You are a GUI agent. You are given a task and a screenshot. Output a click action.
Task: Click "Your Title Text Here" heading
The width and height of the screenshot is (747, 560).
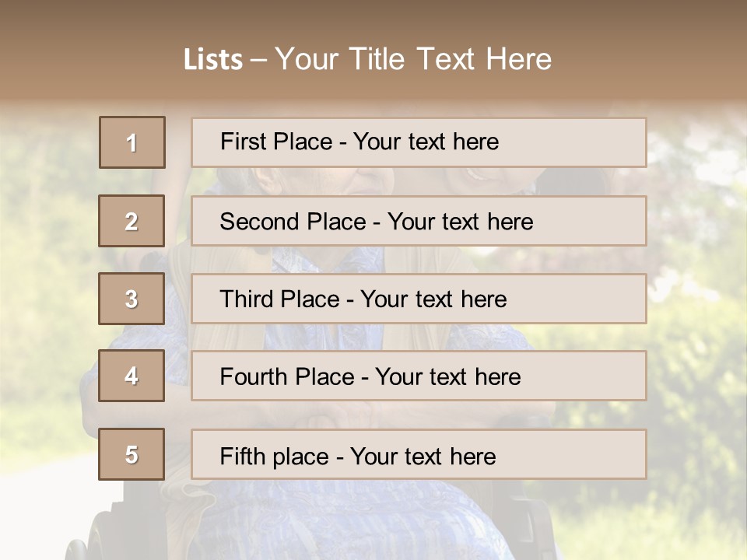pos(413,59)
